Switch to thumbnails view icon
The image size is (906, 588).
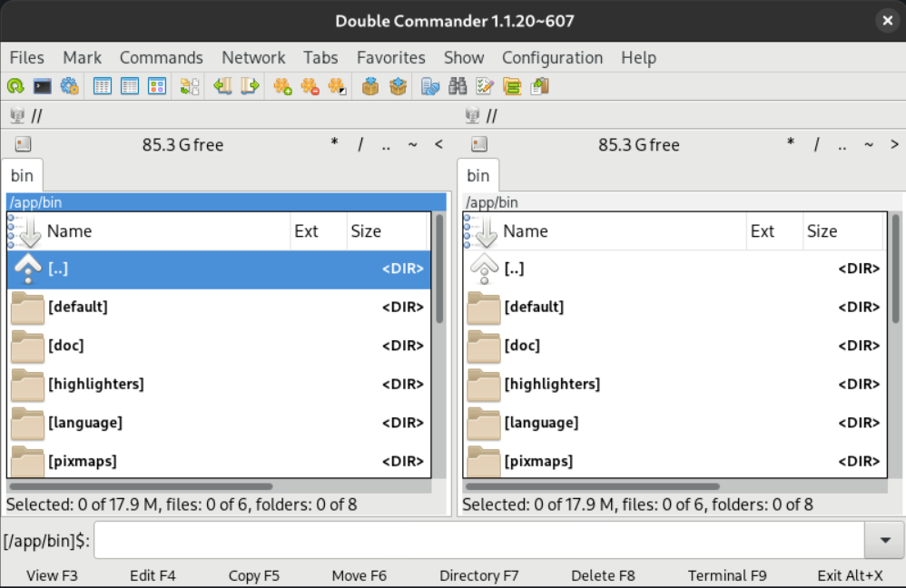click(x=156, y=87)
